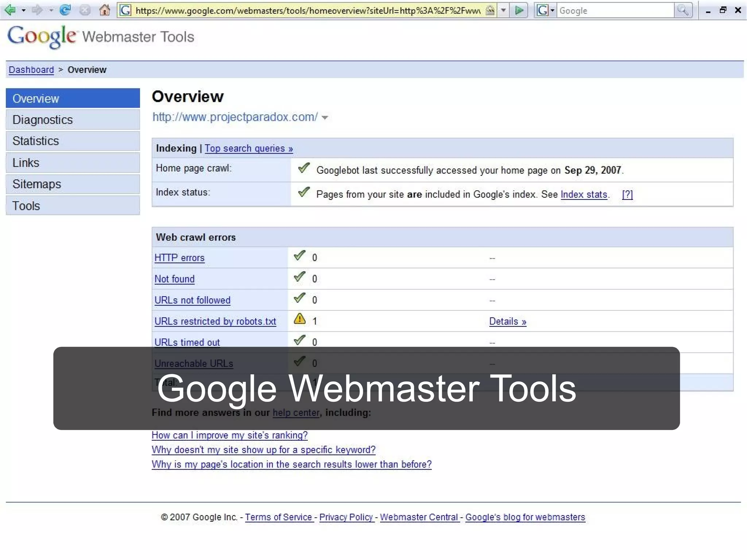
Task: Click the checkmark in URLs not followed row
Action: click(x=300, y=298)
